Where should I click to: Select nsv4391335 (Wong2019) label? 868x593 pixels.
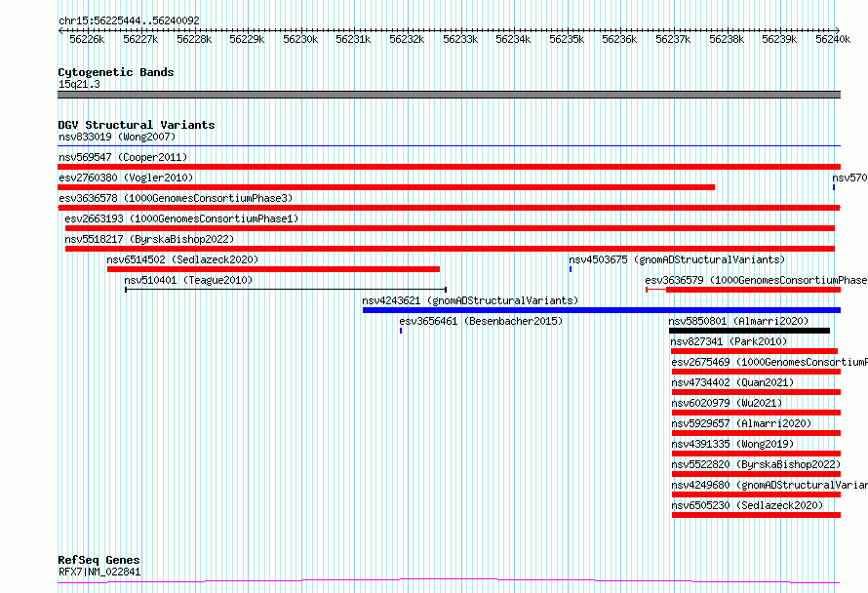point(732,444)
